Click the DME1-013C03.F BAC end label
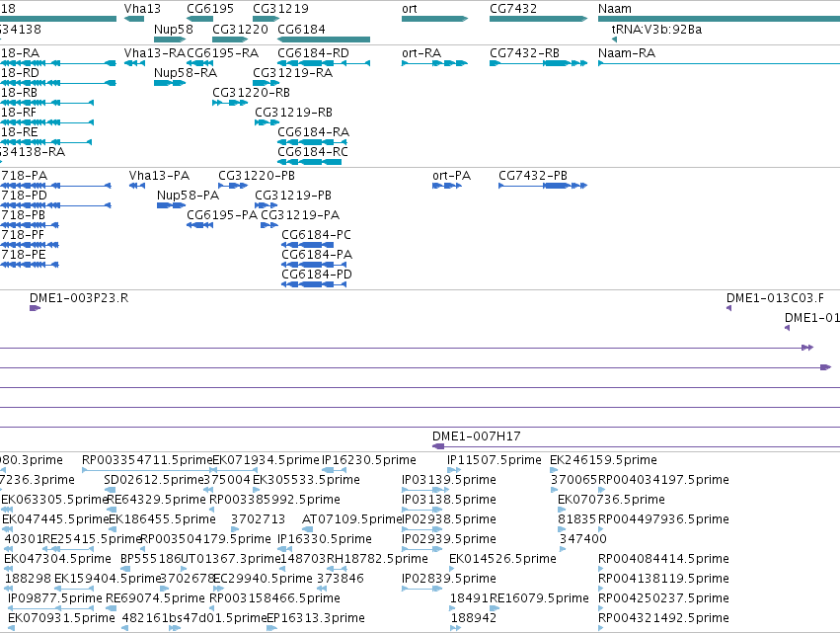The width and height of the screenshot is (840, 633). pos(775,298)
